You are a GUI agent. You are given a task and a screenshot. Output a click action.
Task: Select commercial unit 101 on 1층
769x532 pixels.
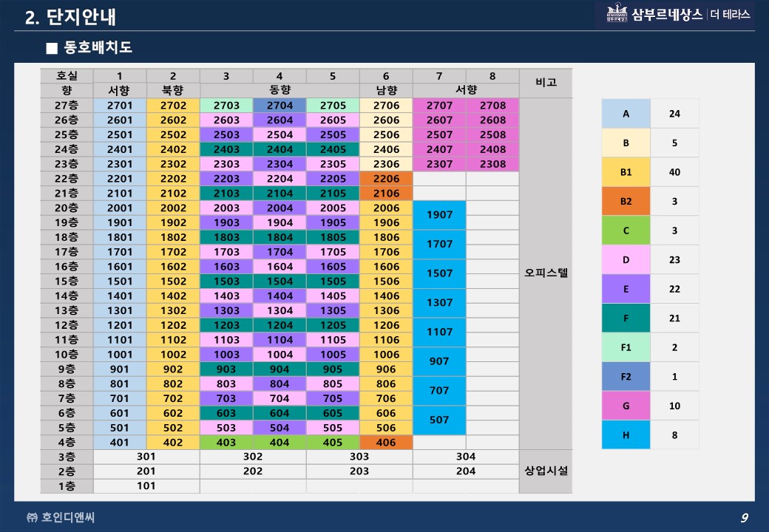(x=146, y=486)
